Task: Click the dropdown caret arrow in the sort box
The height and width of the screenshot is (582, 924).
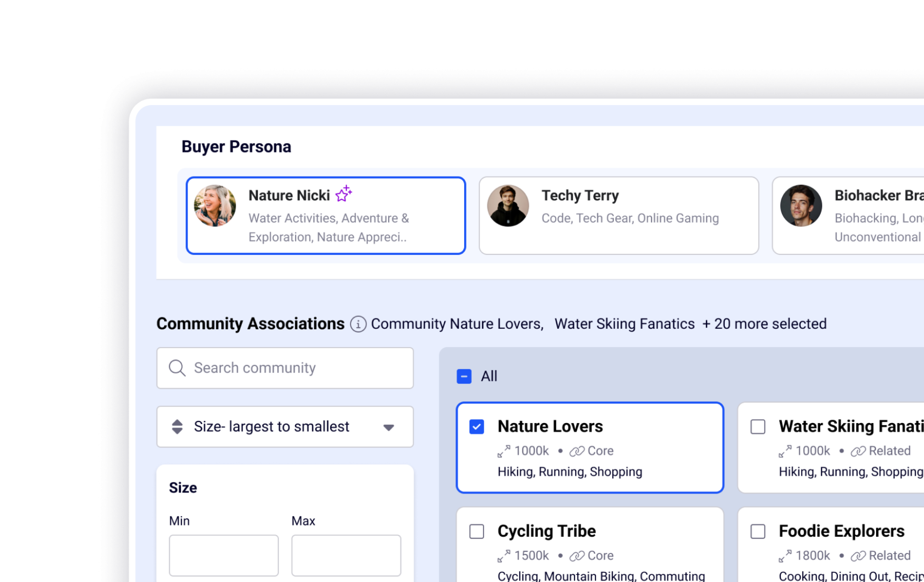Action: (388, 427)
